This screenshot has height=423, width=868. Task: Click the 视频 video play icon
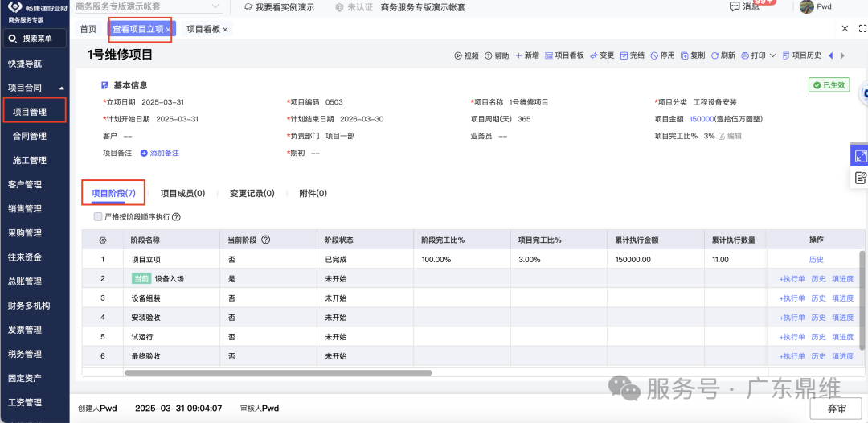(458, 55)
